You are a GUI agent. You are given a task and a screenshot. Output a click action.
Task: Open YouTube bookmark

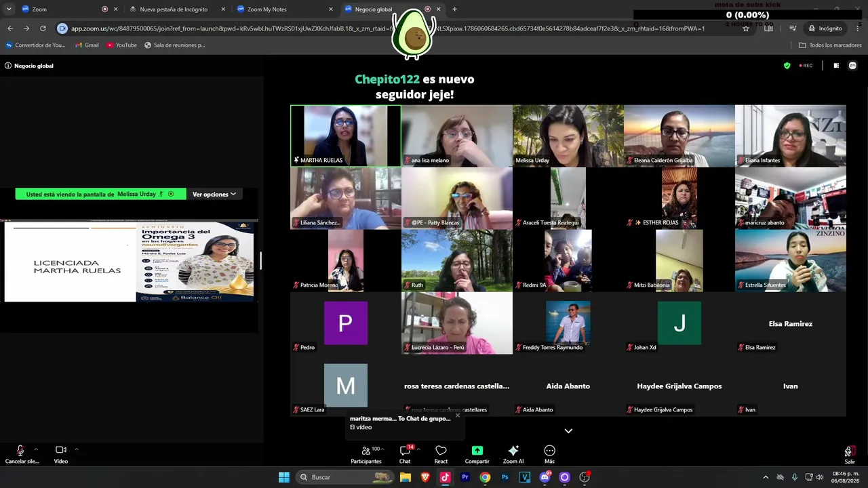tap(121, 45)
